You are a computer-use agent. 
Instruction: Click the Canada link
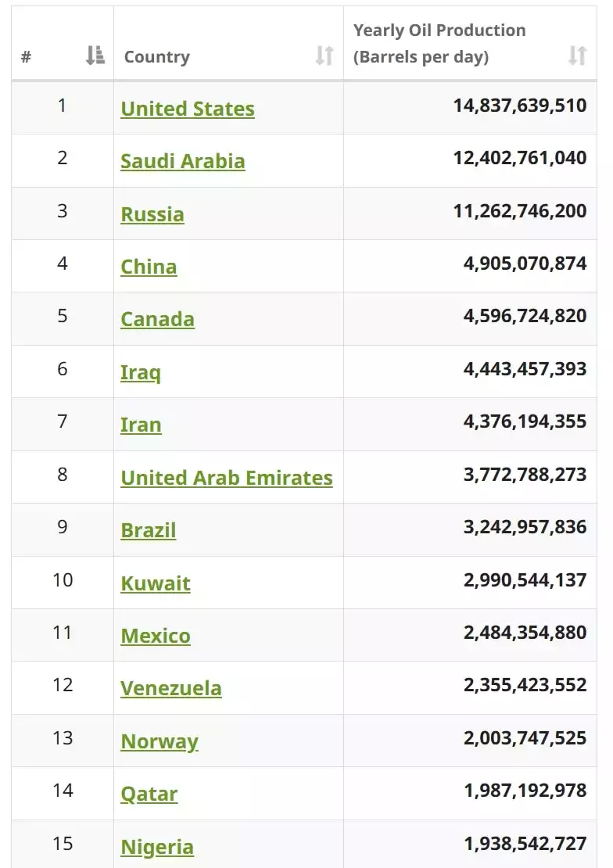[157, 319]
